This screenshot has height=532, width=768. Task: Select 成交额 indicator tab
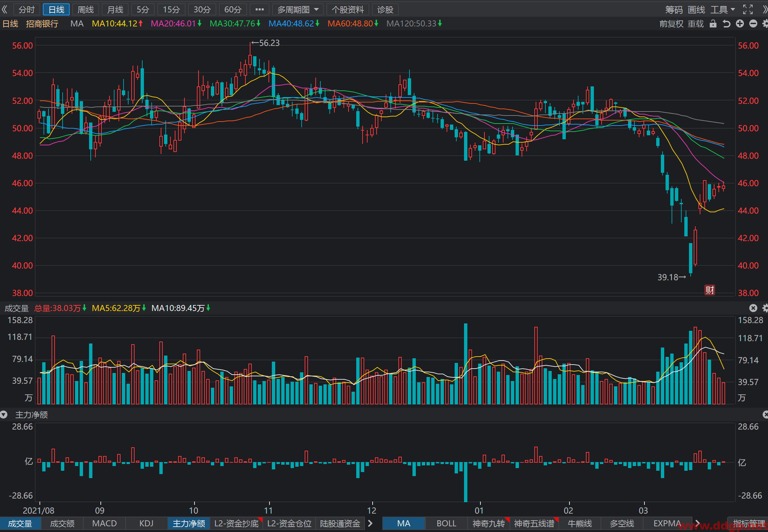coord(62,523)
